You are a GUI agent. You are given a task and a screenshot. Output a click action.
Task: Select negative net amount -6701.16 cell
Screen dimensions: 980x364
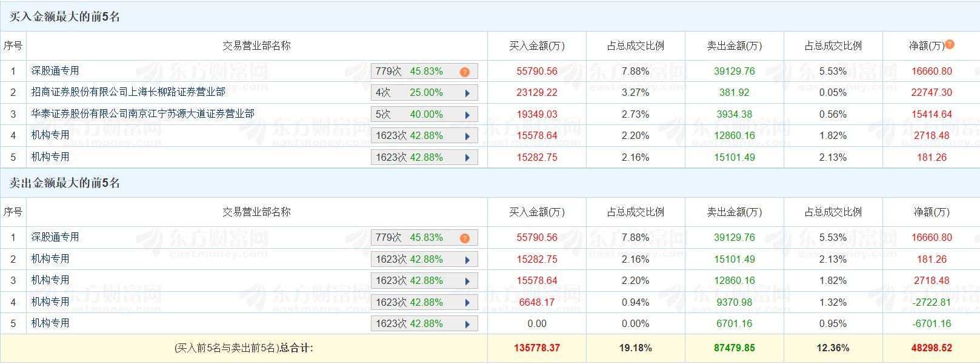pyautogui.click(x=932, y=324)
